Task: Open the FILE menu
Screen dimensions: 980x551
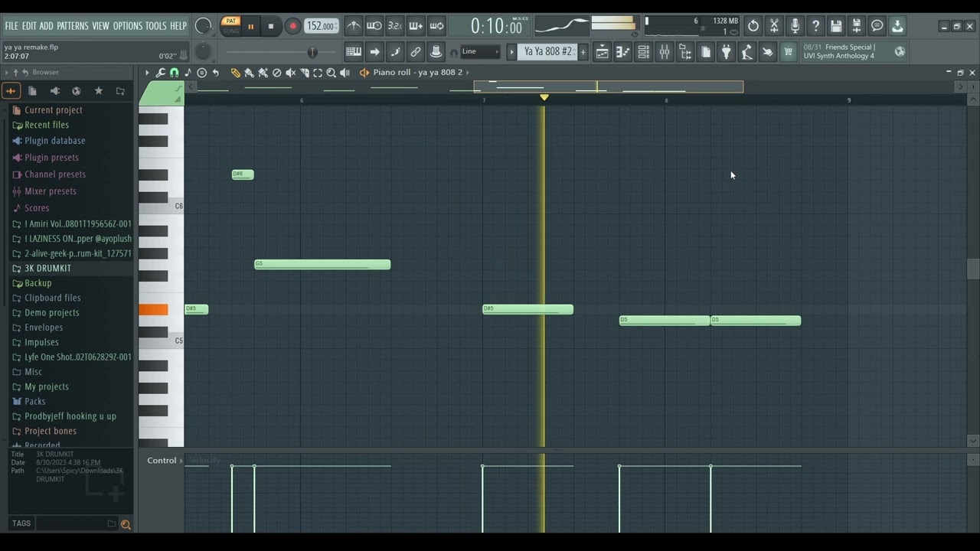Action: (x=11, y=26)
